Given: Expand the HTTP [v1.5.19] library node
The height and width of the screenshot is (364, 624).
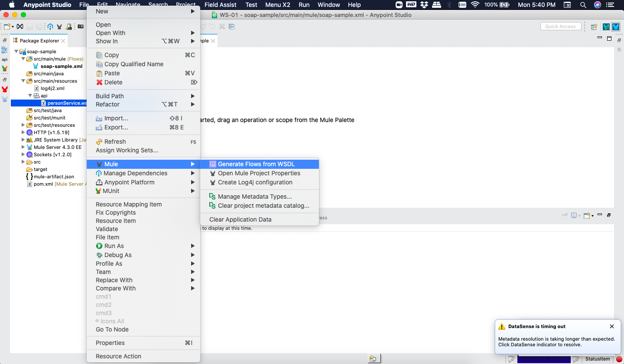Looking at the screenshot, I should (x=23, y=132).
